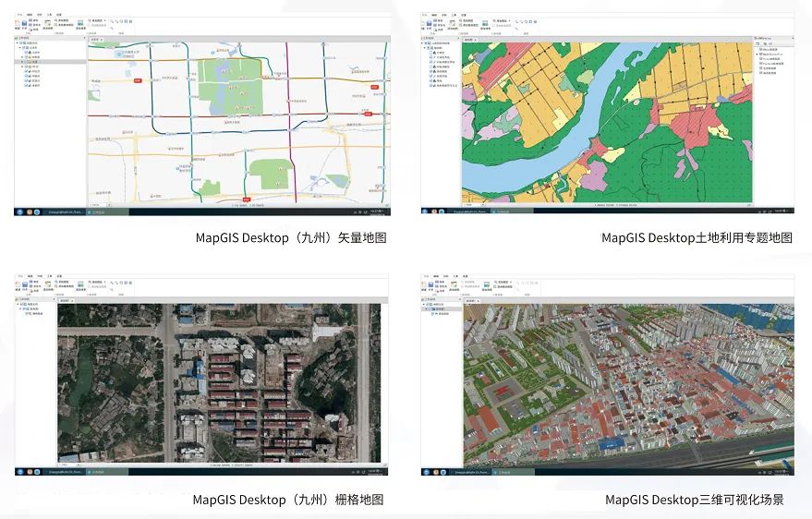Select the highlighted layer row in 3D scene tree
Viewport: 812px width, 519px height.
click(442, 309)
